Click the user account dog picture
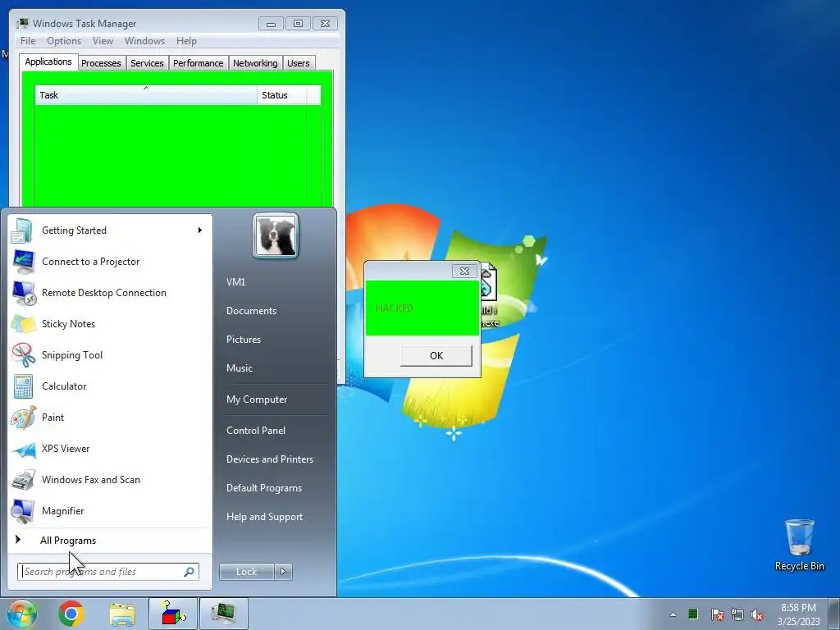This screenshot has height=630, width=840. pos(276,235)
